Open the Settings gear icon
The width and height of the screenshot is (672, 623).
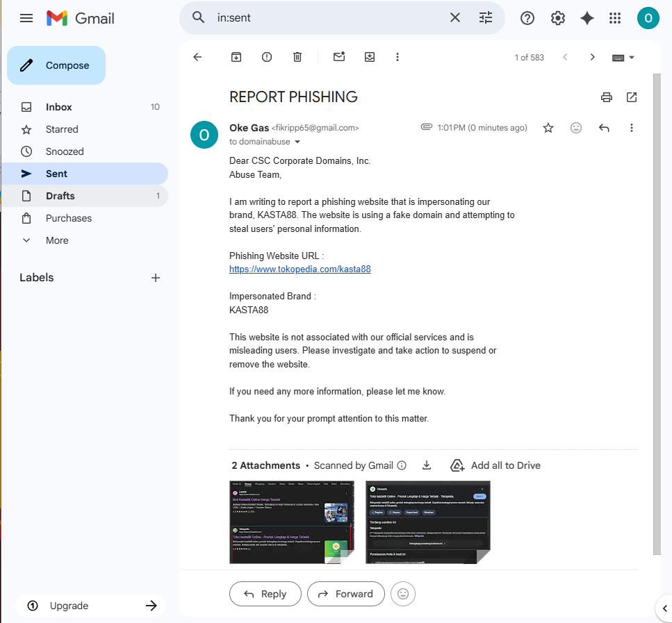click(557, 18)
